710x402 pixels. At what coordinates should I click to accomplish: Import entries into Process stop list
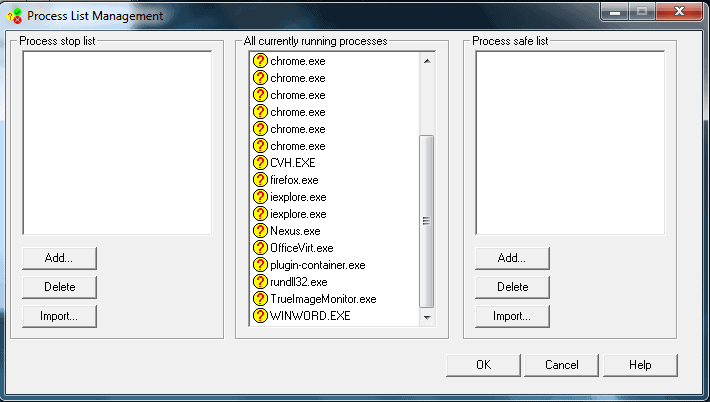pos(59,316)
